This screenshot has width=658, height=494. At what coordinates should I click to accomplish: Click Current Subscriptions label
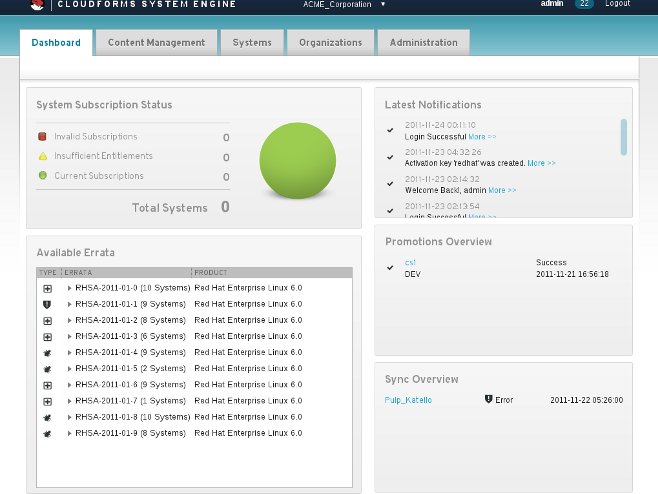tap(99, 175)
